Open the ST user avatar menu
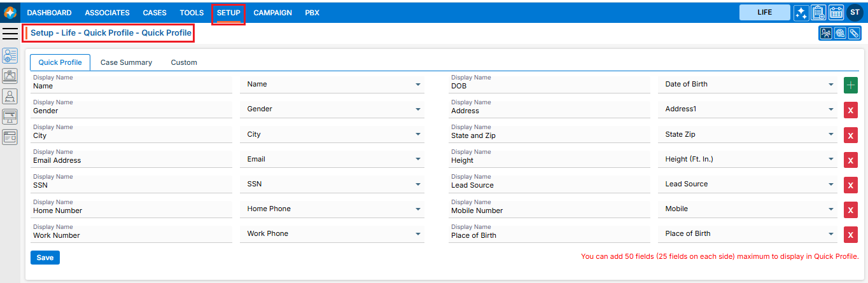This screenshot has width=868, height=283. pyautogui.click(x=855, y=13)
